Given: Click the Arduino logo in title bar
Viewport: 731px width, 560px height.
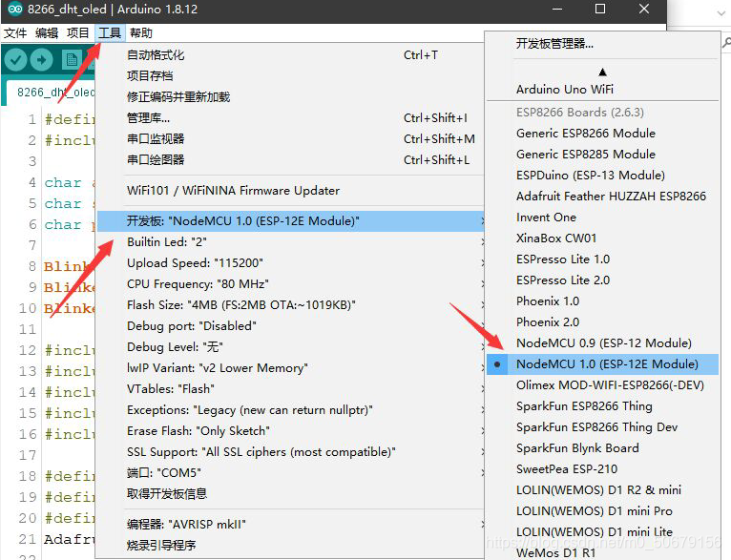Looking at the screenshot, I should click(15, 9).
